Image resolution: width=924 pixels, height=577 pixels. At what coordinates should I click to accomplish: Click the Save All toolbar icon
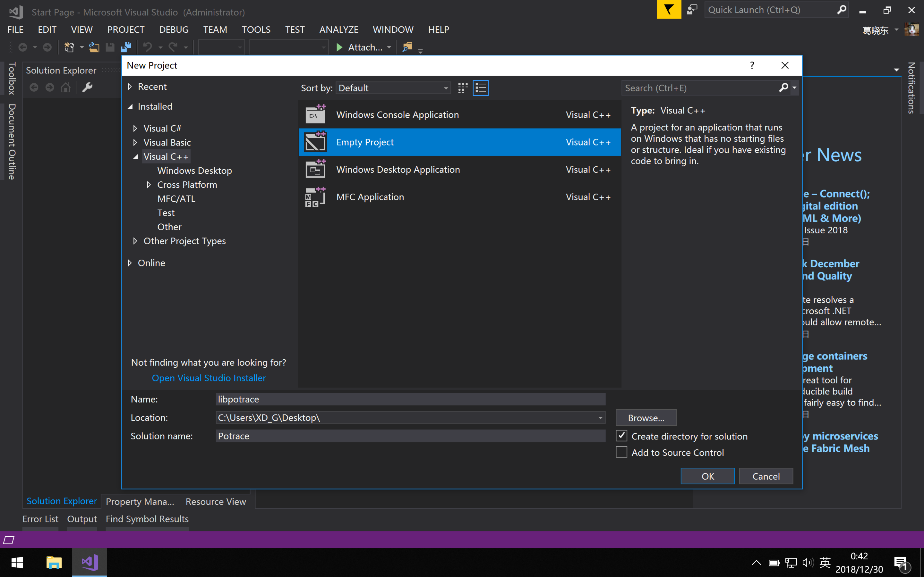(126, 47)
